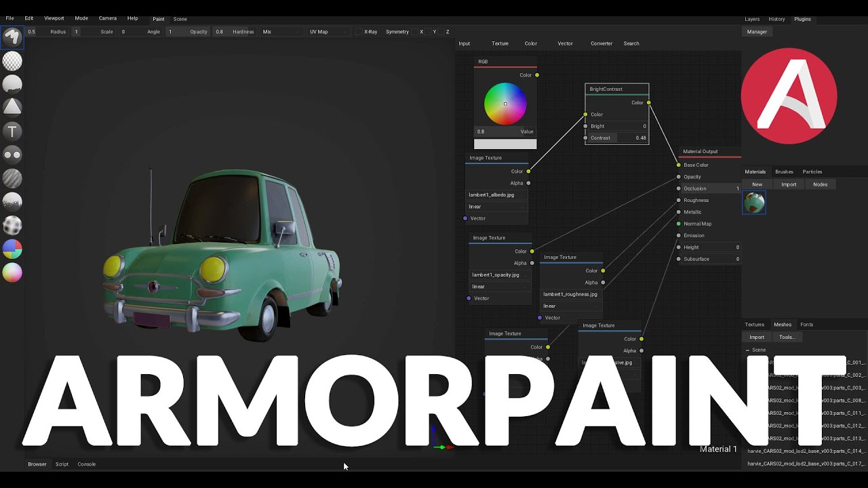868x488 pixels.
Task: Open the Converter node category
Action: coord(601,43)
